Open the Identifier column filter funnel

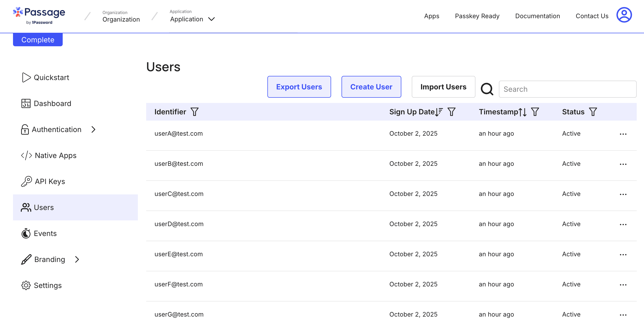(x=195, y=112)
